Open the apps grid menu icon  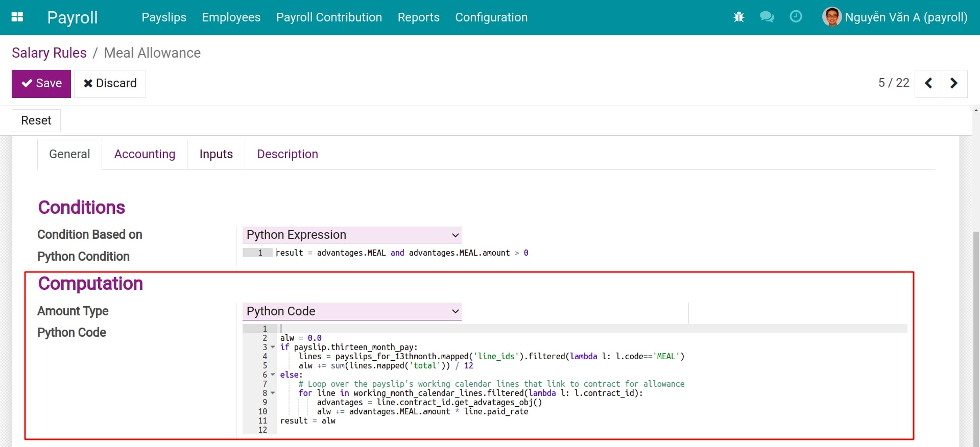click(x=17, y=17)
